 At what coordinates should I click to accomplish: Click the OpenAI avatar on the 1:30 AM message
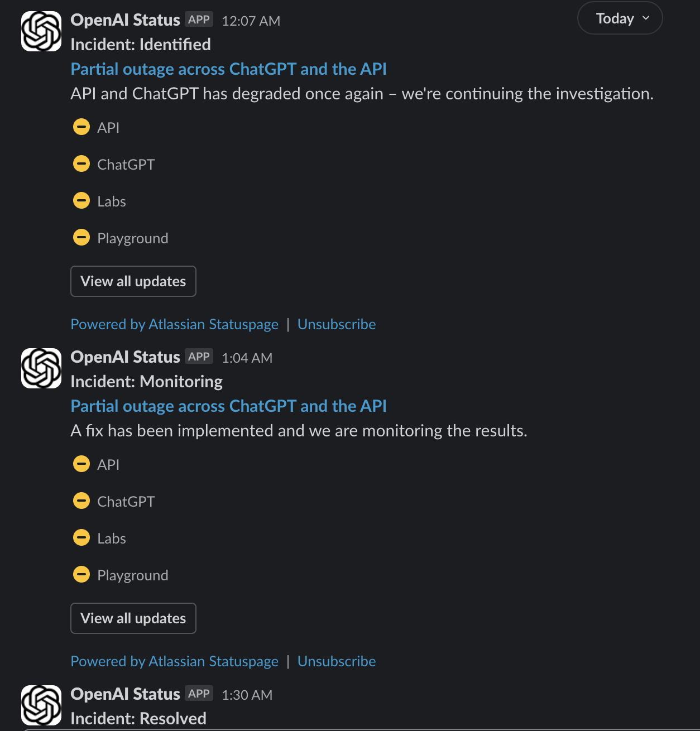point(41,705)
